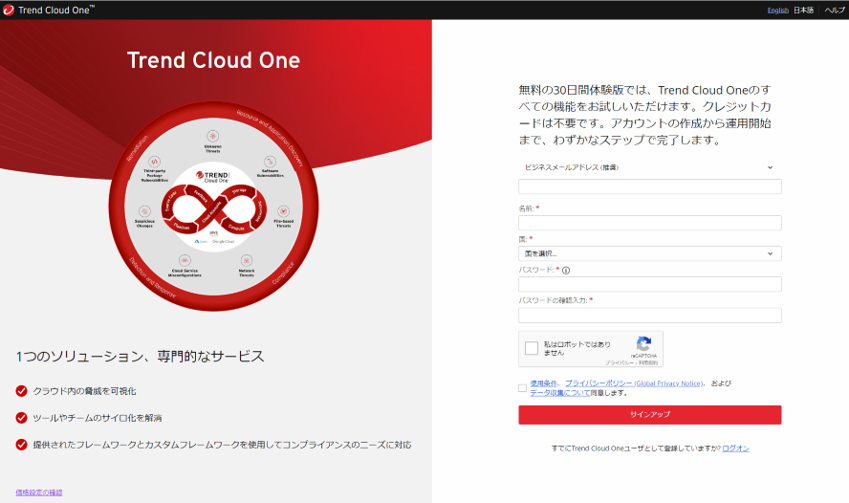
Task: Click the File-based Threats icon
Action: point(282,212)
